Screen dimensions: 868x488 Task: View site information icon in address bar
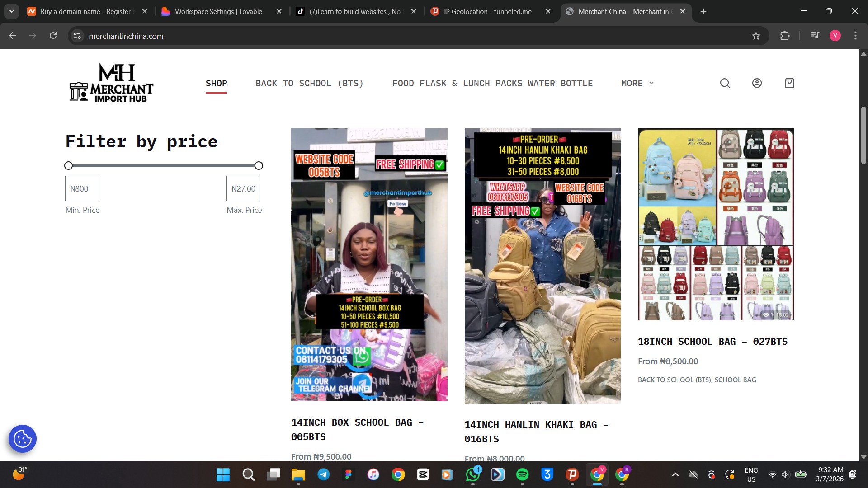[77, 36]
